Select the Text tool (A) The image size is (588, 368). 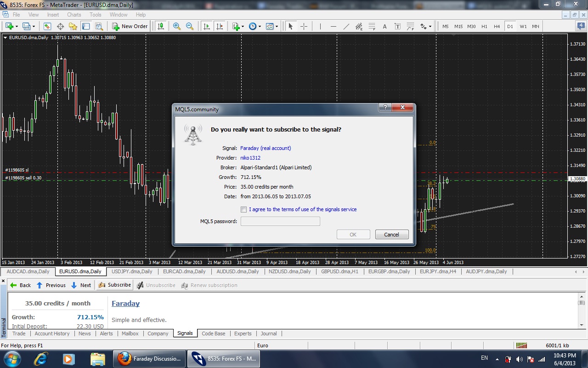(384, 26)
